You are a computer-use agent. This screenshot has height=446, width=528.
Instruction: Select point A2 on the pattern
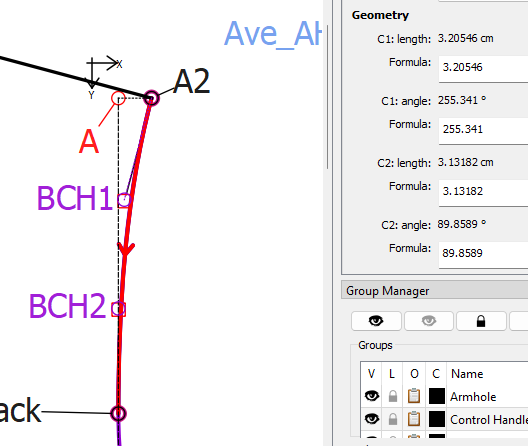tap(151, 98)
